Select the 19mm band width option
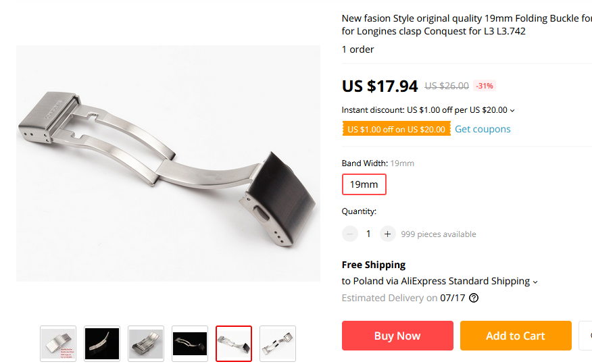The height and width of the screenshot is (364, 592). click(364, 184)
